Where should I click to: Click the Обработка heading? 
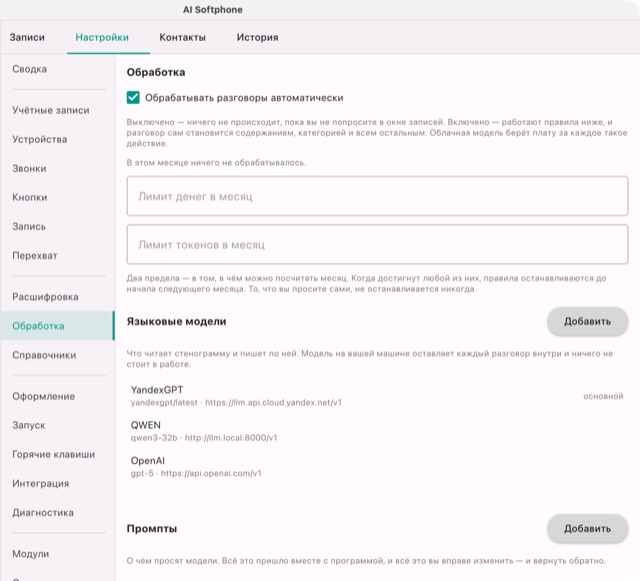156,72
